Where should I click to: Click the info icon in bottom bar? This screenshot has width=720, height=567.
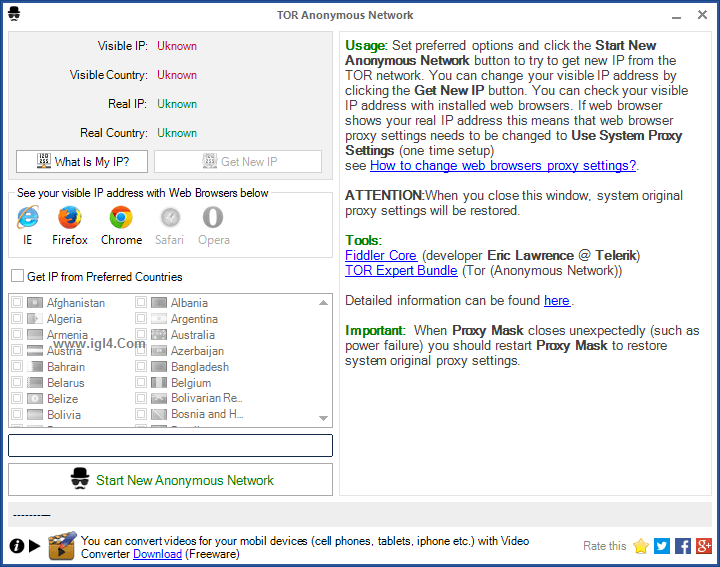click(17, 546)
